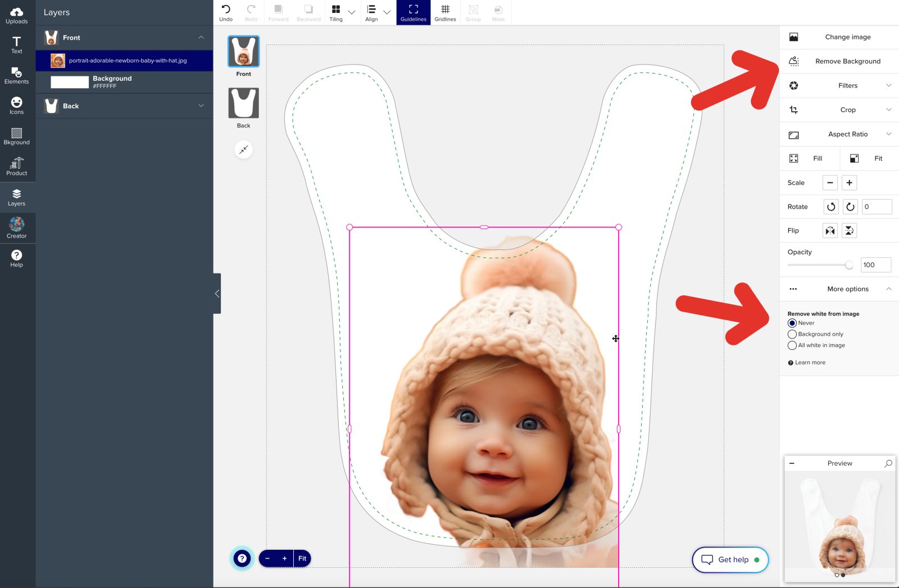Open the Elements sidebar icon
The image size is (899, 588).
pyautogui.click(x=17, y=76)
